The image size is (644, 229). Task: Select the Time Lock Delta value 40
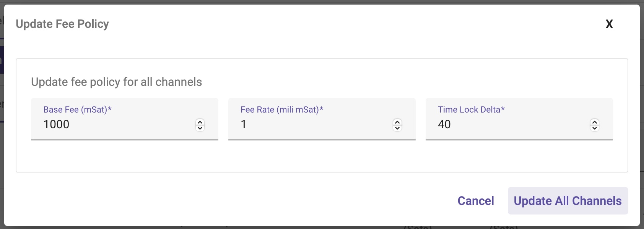pos(444,124)
